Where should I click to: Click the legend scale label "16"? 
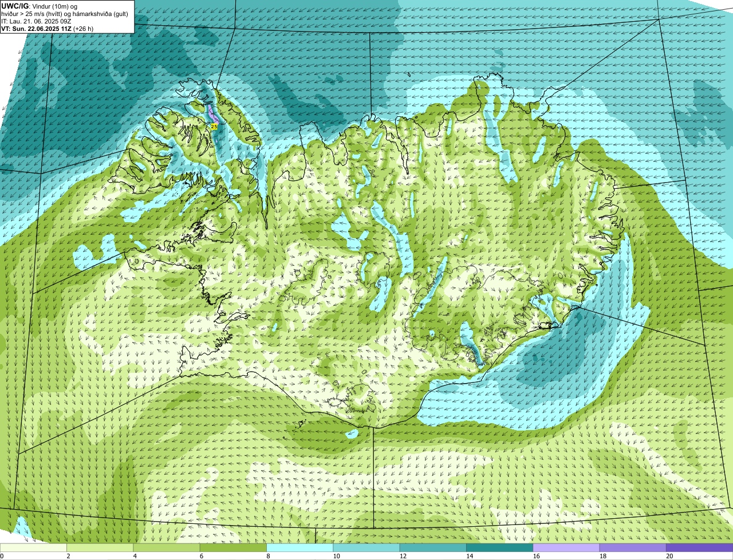pos(537,556)
